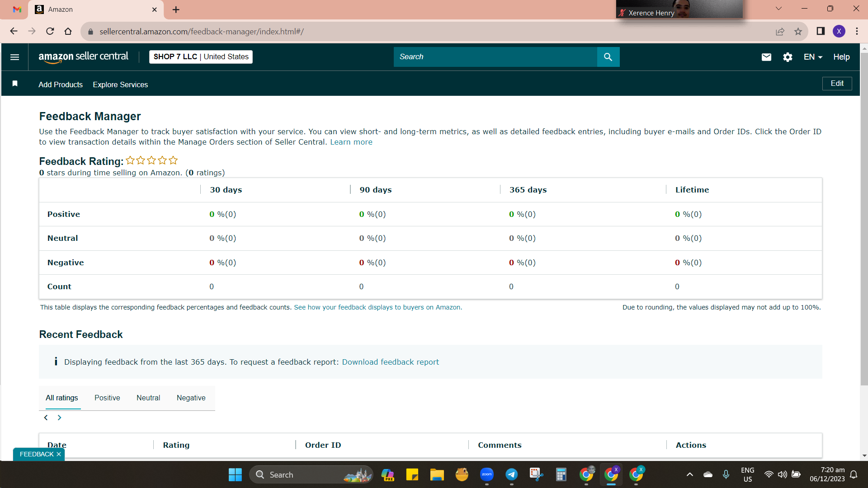
Task: Open File Explorer from the taskbar
Action: [437, 474]
